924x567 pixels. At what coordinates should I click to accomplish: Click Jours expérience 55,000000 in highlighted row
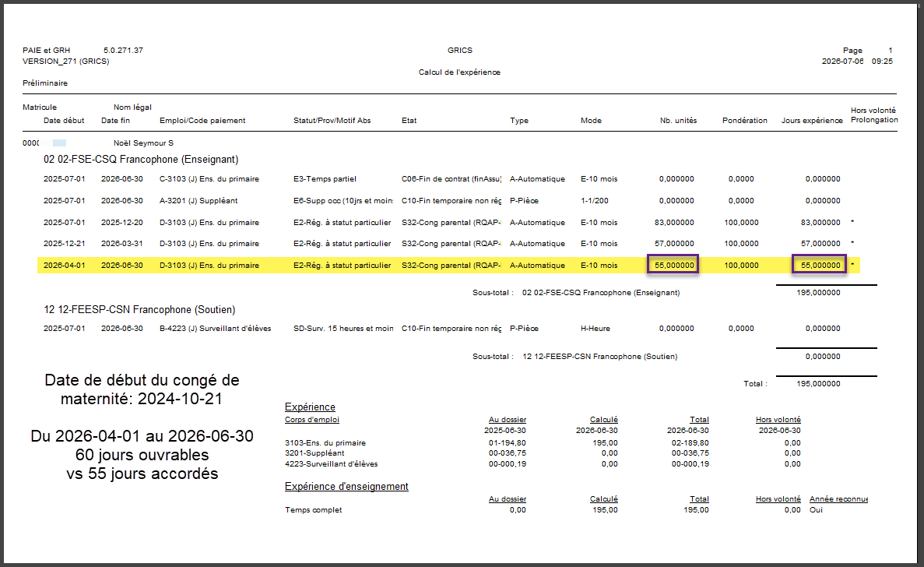click(x=820, y=266)
